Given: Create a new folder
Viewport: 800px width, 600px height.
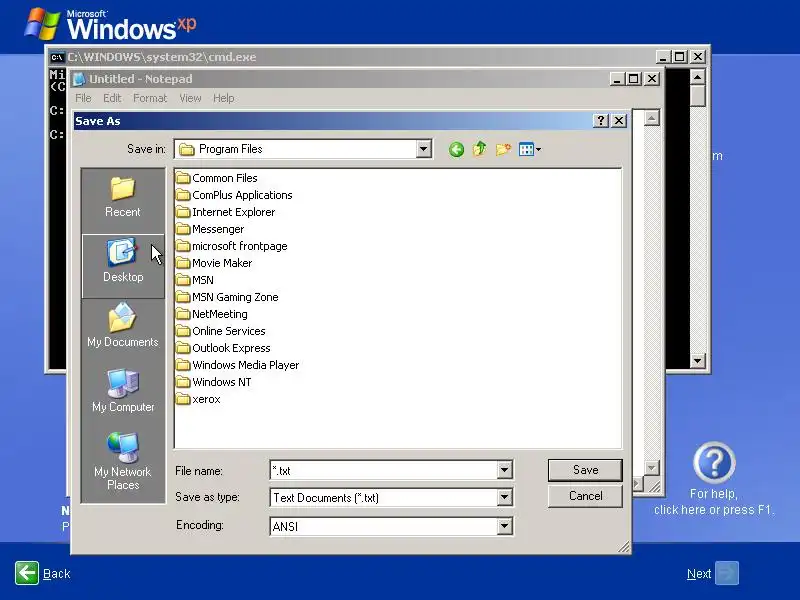Looking at the screenshot, I should (x=503, y=149).
